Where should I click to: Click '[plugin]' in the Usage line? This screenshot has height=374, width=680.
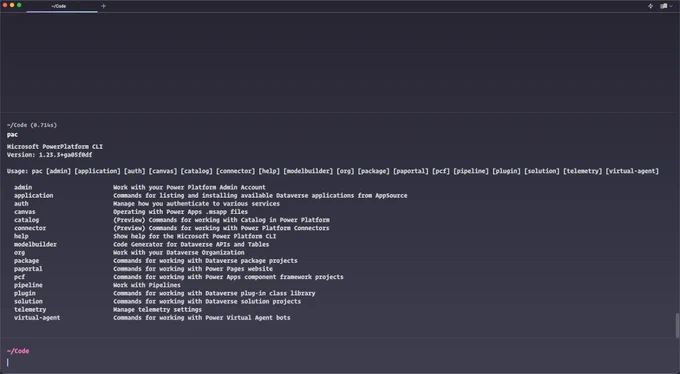[x=506, y=171]
